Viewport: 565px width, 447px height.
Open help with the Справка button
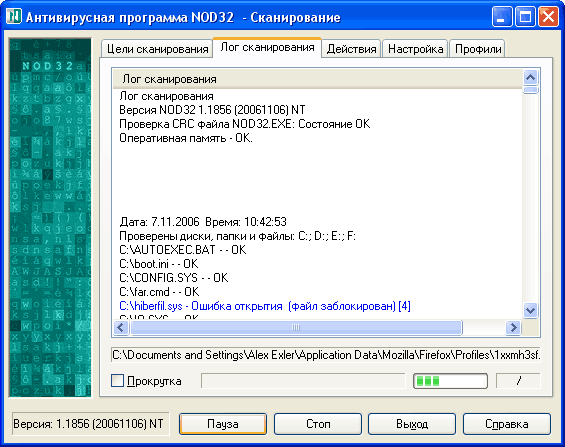pos(507,424)
